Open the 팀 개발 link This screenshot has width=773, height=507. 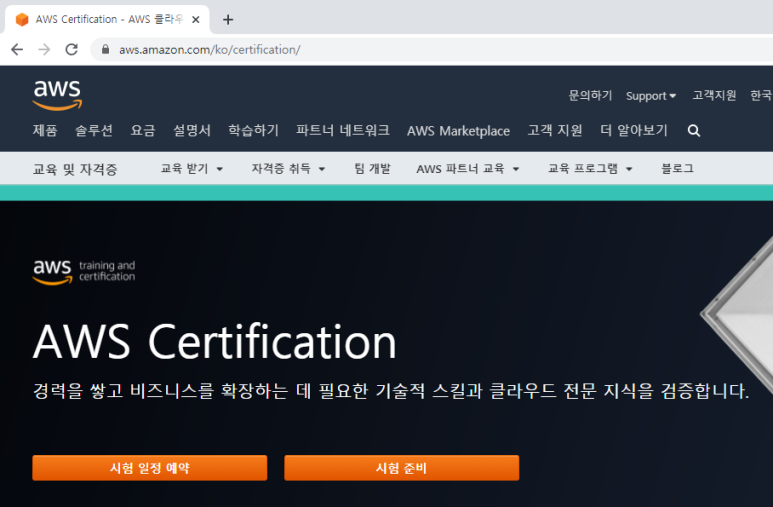coord(372,169)
